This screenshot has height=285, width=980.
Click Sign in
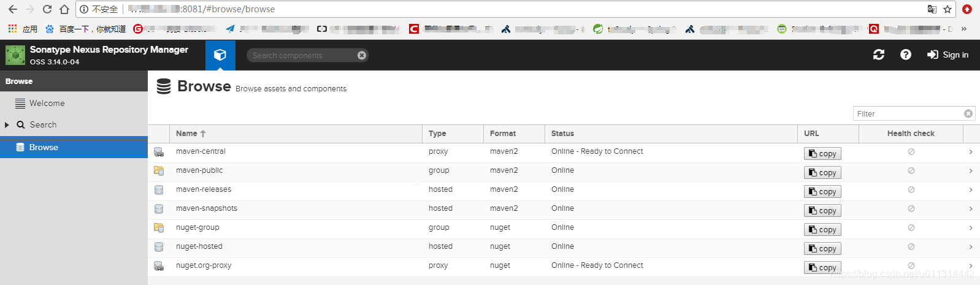(948, 55)
